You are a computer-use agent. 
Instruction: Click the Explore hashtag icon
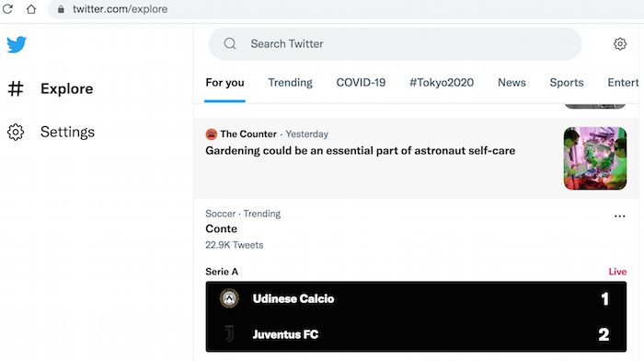click(x=16, y=88)
